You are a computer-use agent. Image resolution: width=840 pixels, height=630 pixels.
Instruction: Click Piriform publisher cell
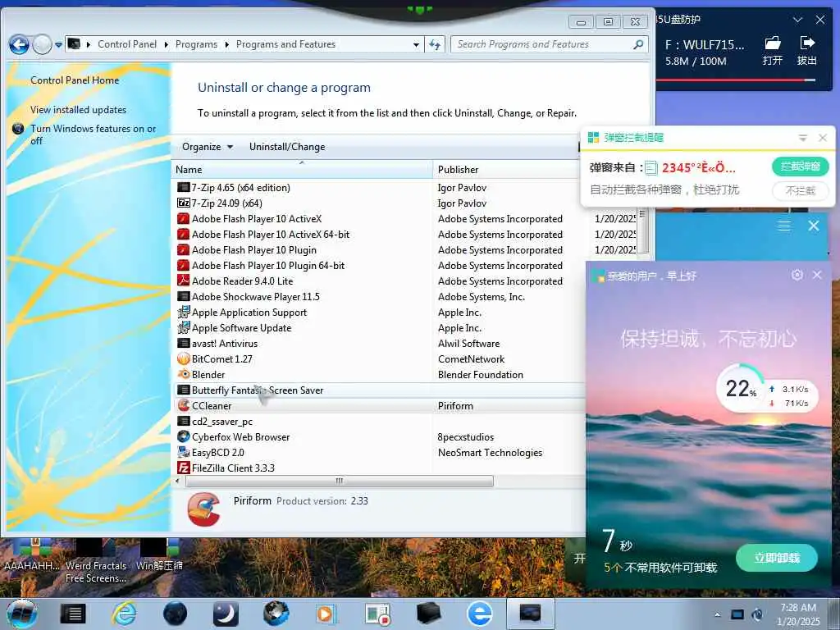coord(455,406)
